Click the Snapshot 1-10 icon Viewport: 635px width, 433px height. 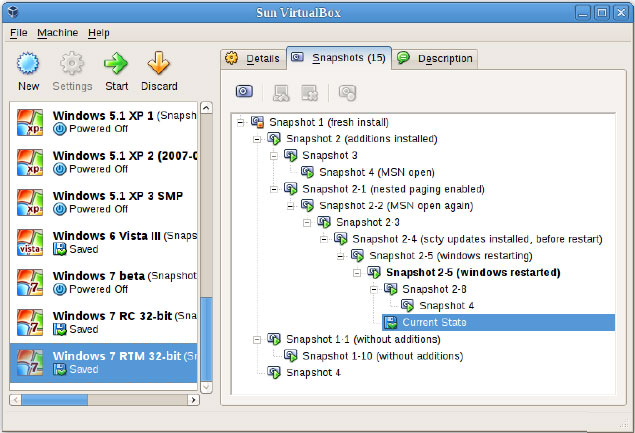[291, 356]
